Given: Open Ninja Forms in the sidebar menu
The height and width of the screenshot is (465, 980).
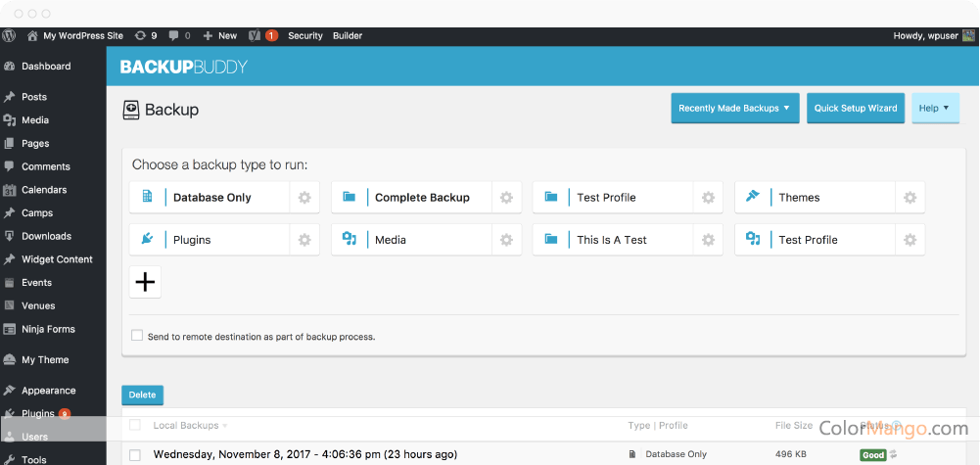Looking at the screenshot, I should pos(48,329).
